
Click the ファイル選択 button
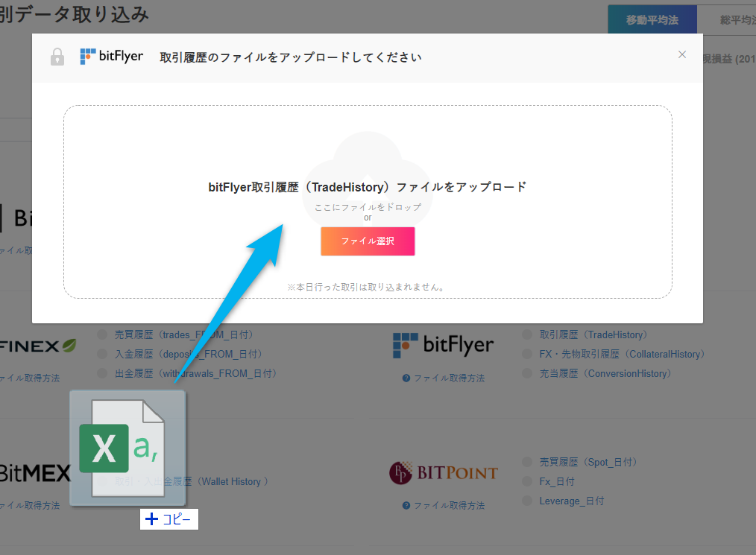coord(368,241)
